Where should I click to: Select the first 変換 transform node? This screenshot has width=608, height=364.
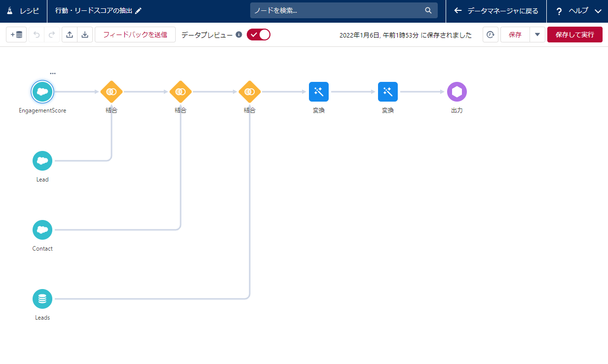click(319, 92)
